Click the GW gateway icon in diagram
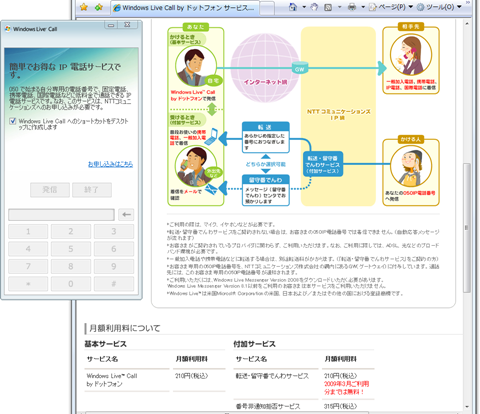 coord(300,68)
